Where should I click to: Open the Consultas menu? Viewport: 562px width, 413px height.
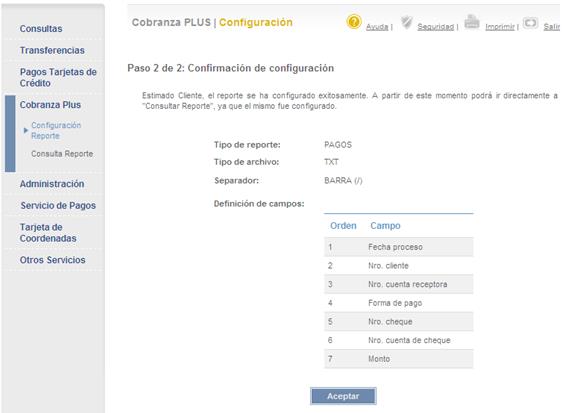[41, 29]
